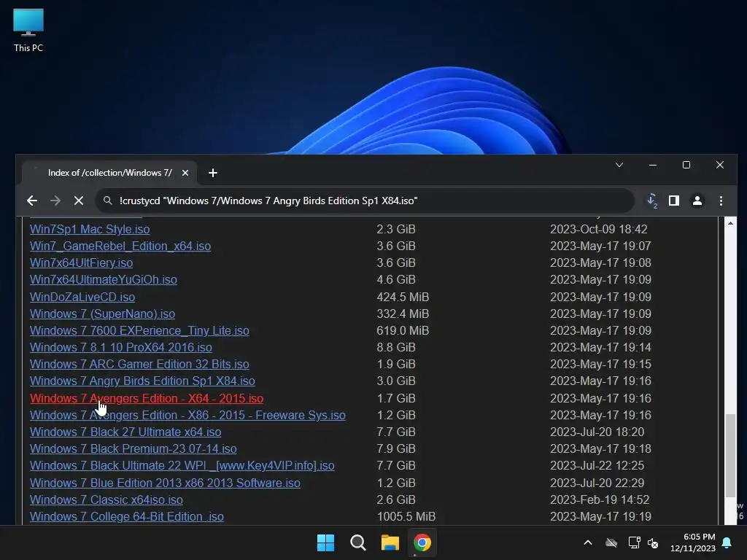The width and height of the screenshot is (747, 560).
Task: Close the Index of /collection tab
Action: pyautogui.click(x=185, y=173)
